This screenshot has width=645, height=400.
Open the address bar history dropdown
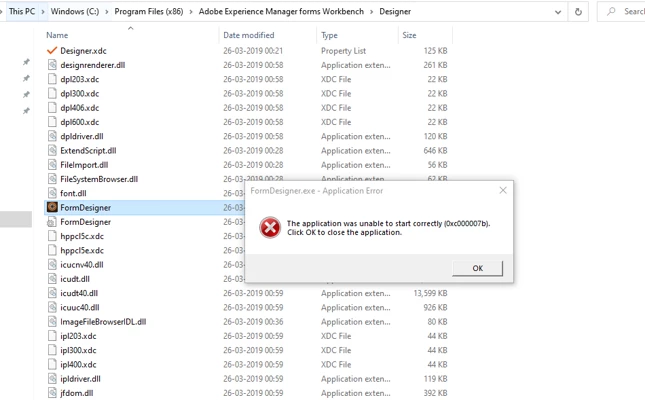[558, 12]
